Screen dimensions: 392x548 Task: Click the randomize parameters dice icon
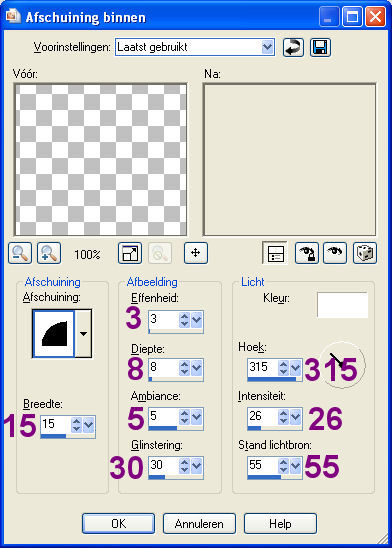tap(365, 253)
